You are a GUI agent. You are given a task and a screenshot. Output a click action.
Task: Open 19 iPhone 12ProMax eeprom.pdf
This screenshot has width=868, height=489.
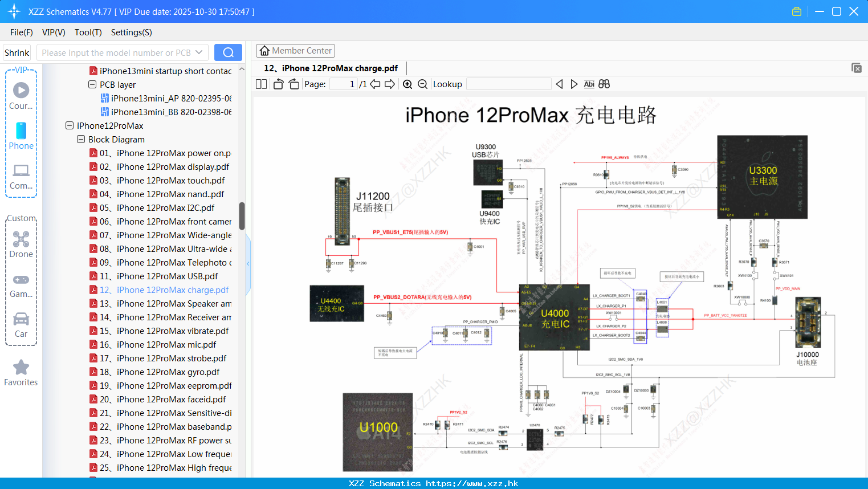(x=160, y=385)
